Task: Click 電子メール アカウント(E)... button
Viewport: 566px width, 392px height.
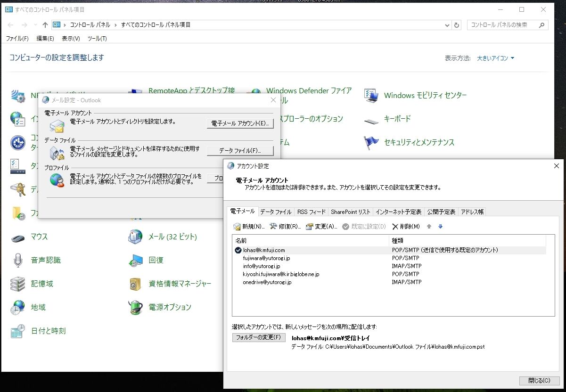Action: [x=240, y=123]
